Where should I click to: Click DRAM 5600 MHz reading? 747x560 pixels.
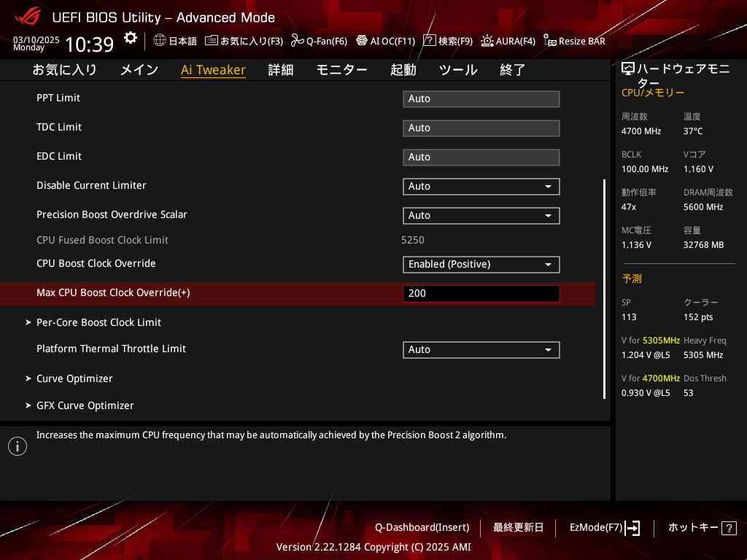[x=703, y=207]
